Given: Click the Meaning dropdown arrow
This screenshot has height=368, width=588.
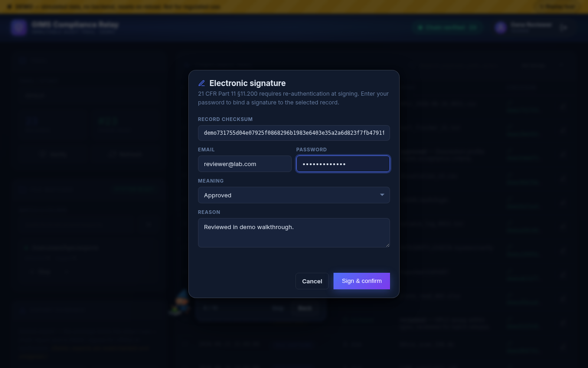Looking at the screenshot, I should point(382,195).
